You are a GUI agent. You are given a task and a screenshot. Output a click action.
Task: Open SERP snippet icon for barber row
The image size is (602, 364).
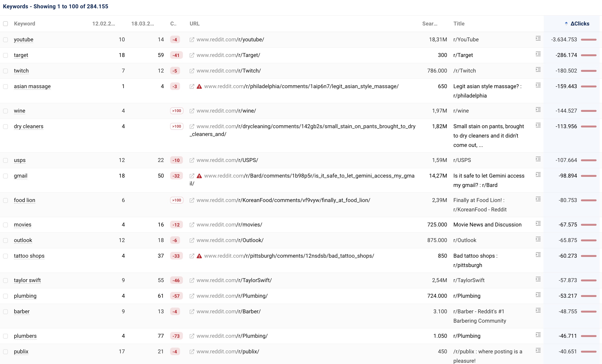click(x=538, y=310)
